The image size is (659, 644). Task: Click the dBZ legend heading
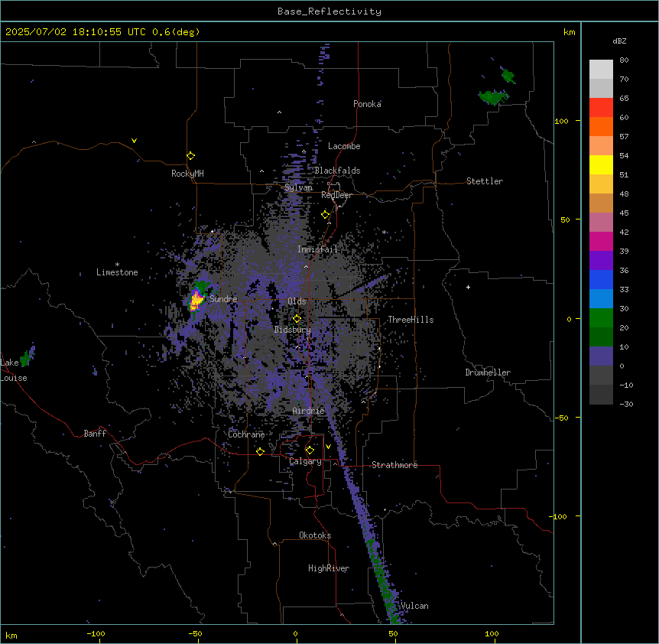[x=619, y=41]
